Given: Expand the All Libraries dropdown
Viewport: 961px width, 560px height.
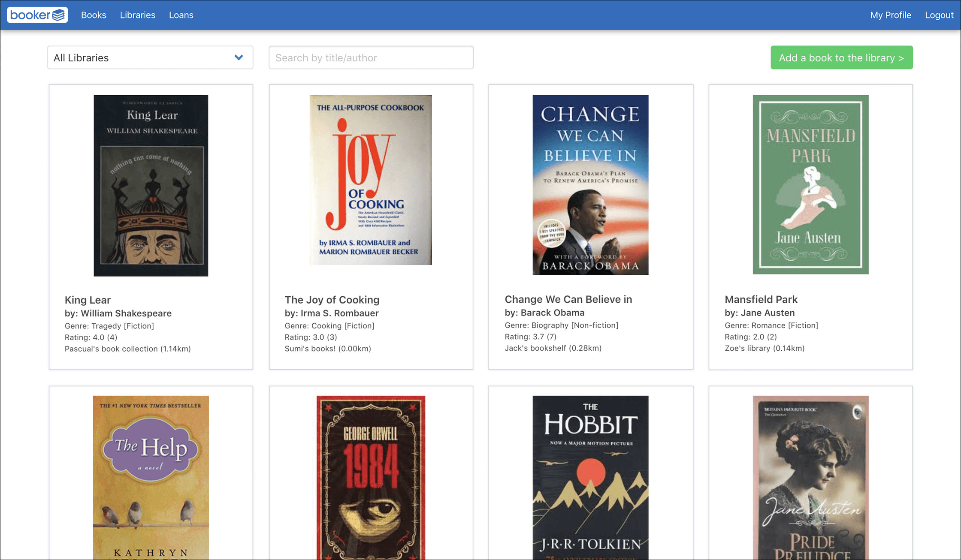Looking at the screenshot, I should point(150,57).
